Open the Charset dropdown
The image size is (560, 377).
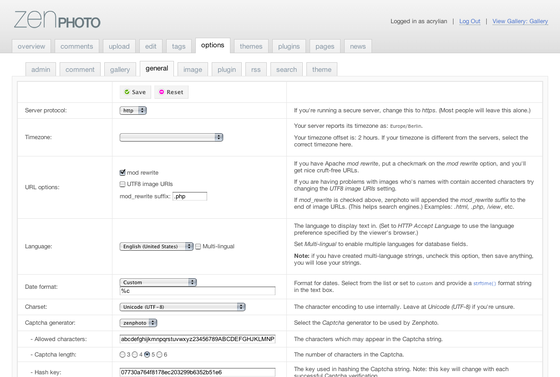[182, 307]
